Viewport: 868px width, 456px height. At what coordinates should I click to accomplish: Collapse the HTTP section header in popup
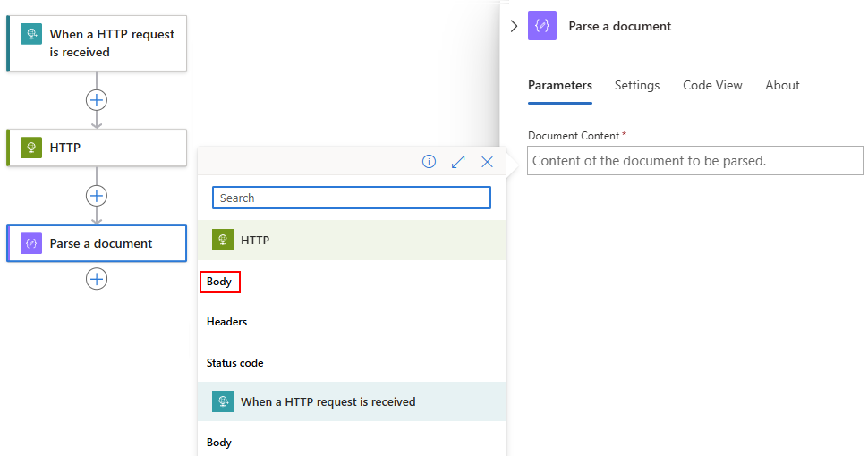(352, 240)
